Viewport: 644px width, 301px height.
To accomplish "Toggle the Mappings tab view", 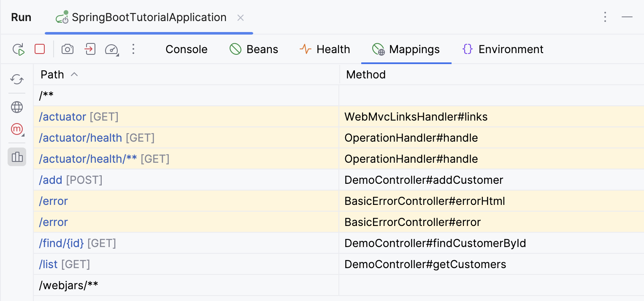I will point(406,49).
